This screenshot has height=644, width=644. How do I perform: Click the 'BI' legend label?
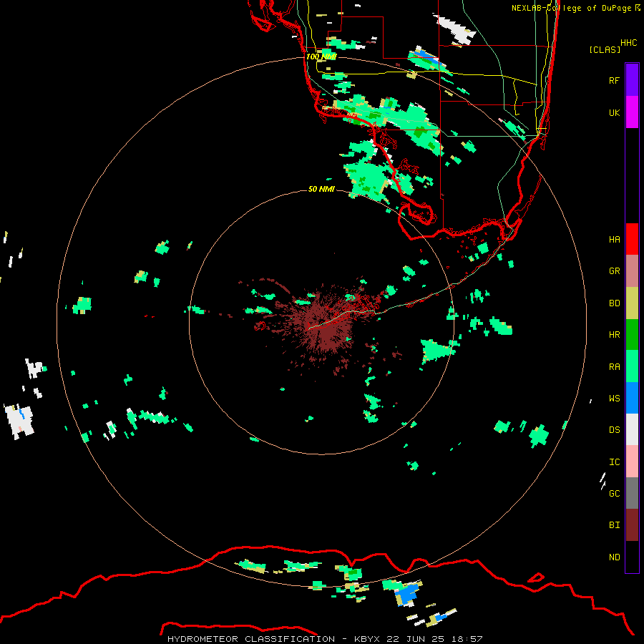614,525
